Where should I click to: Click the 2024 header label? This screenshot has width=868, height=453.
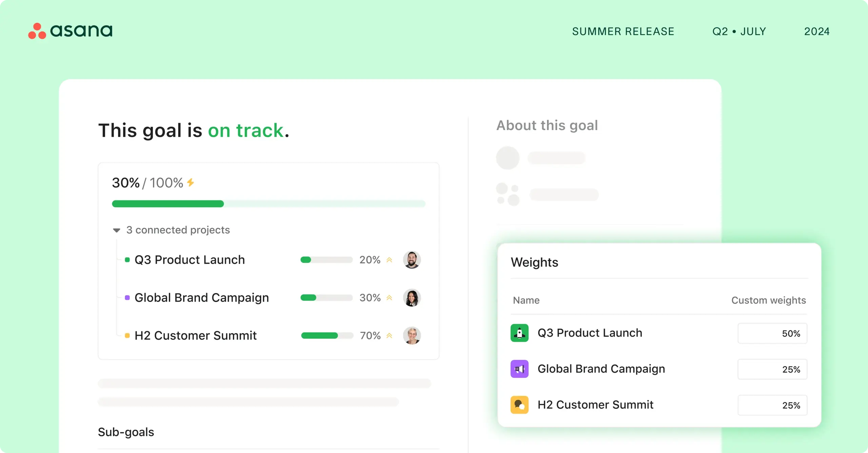817,32
